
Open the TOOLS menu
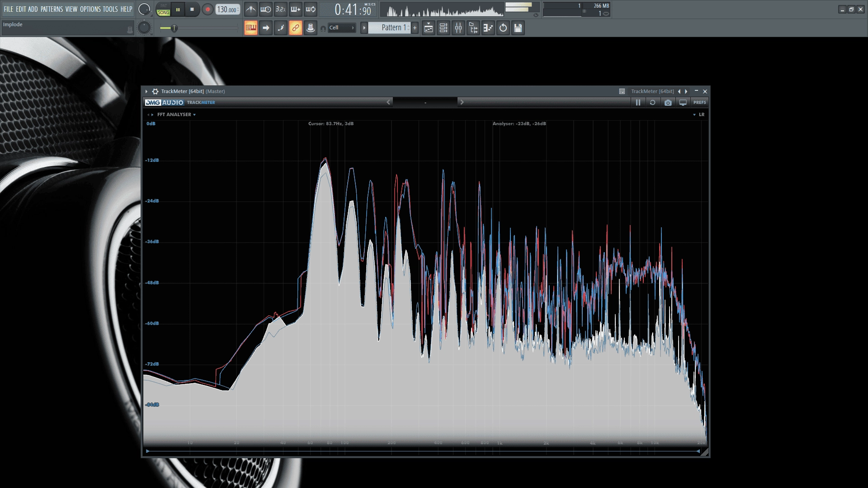point(110,9)
